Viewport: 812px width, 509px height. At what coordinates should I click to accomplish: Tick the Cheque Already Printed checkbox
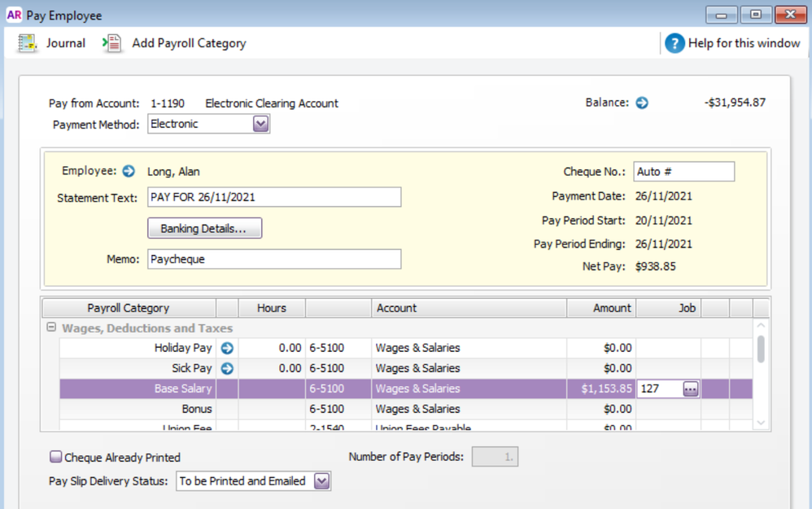[x=56, y=457]
